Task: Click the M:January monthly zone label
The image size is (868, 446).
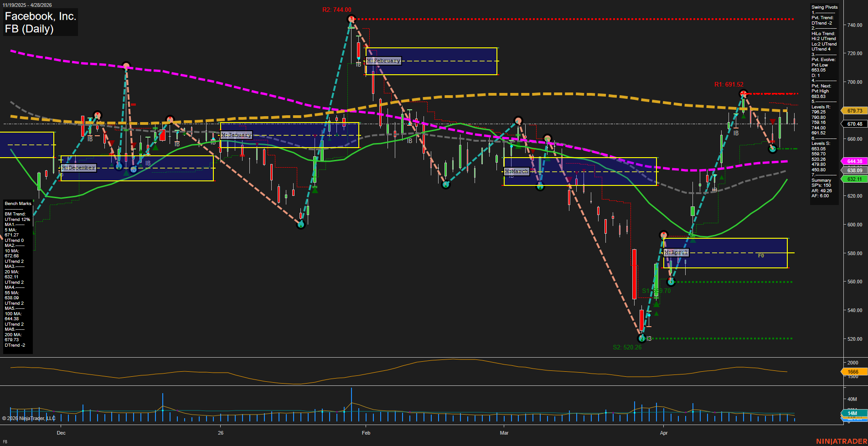Action: (x=236, y=135)
